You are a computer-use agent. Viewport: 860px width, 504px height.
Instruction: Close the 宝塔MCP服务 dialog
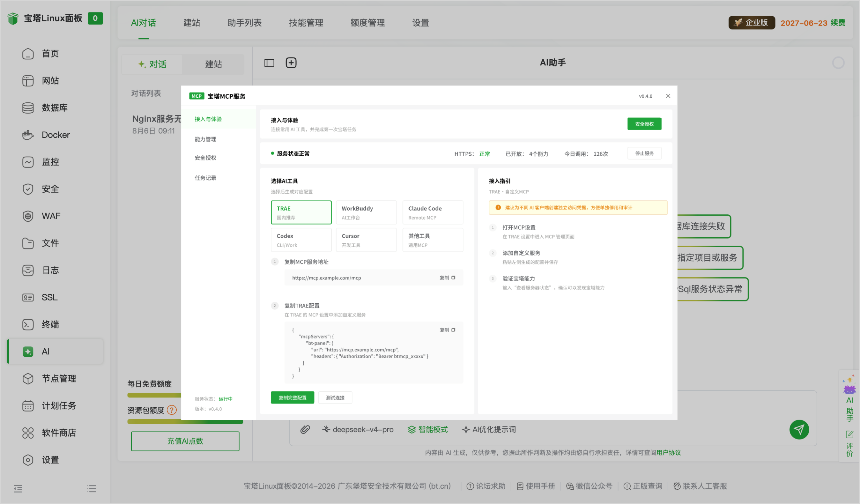(668, 96)
